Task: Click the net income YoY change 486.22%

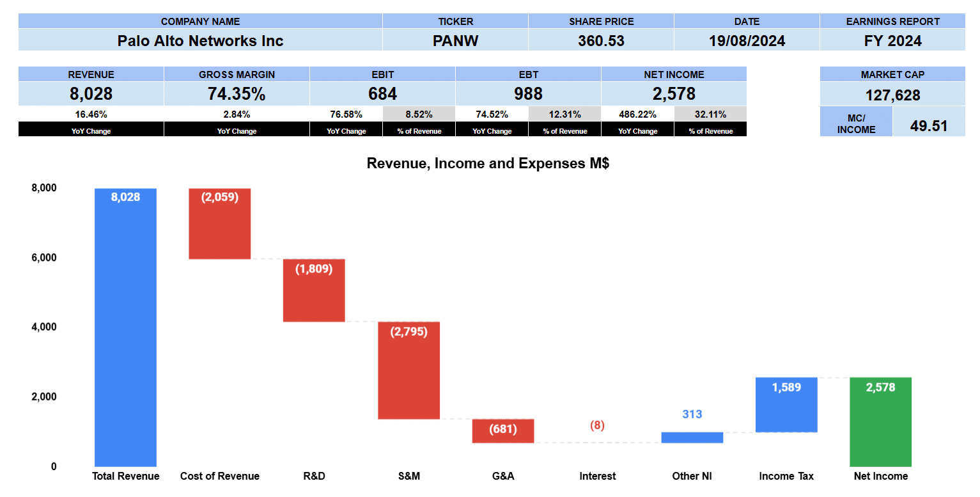Action: tap(637, 114)
